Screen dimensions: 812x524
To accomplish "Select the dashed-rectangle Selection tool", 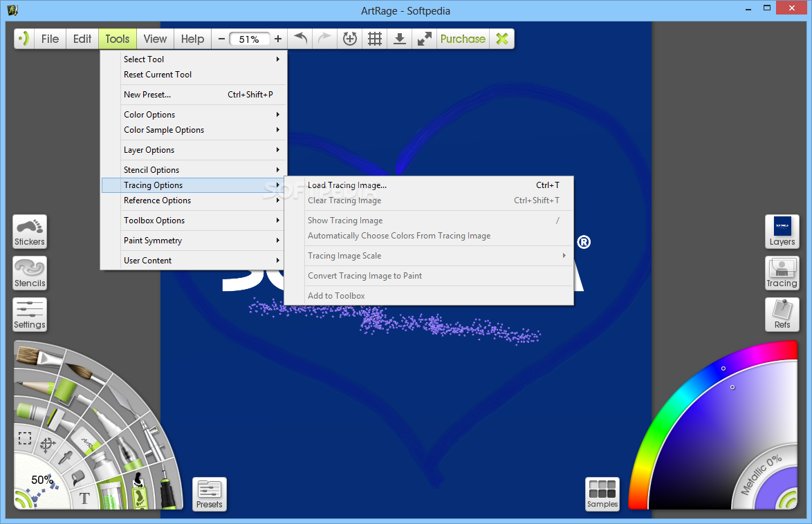I will (x=24, y=438).
